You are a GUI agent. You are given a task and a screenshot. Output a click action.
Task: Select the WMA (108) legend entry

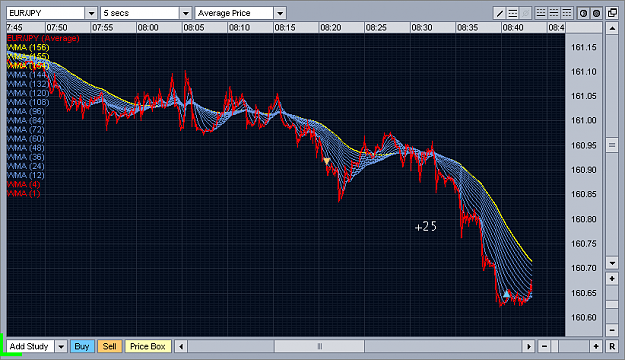28,102
